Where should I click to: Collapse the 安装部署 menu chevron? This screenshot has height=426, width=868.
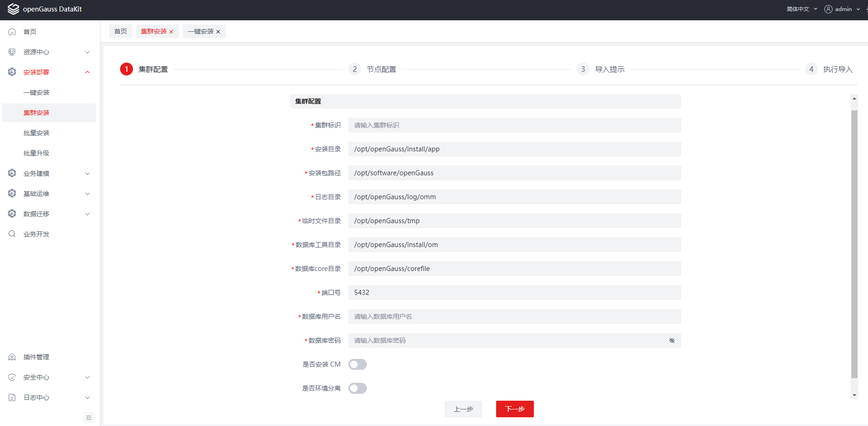[87, 72]
